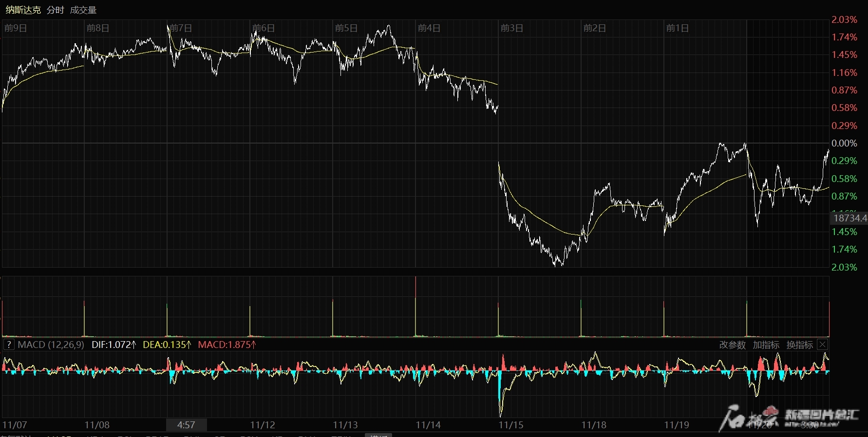Click the red 1.45% axis label
The image size is (868, 437).
pos(844,55)
